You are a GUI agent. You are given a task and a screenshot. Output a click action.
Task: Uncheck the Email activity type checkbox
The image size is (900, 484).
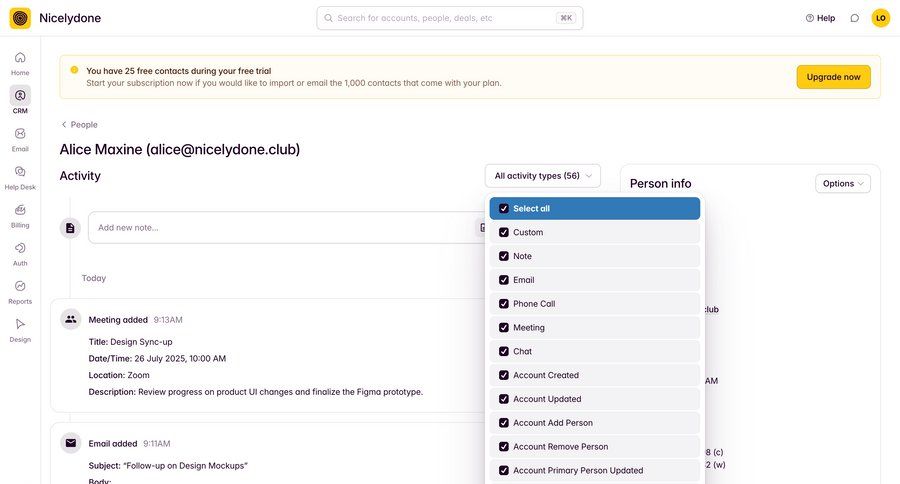tap(503, 280)
